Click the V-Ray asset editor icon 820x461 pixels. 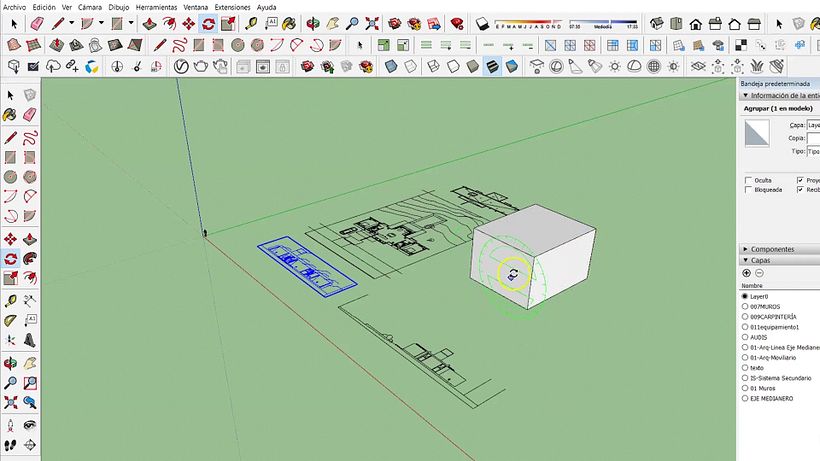click(181, 66)
